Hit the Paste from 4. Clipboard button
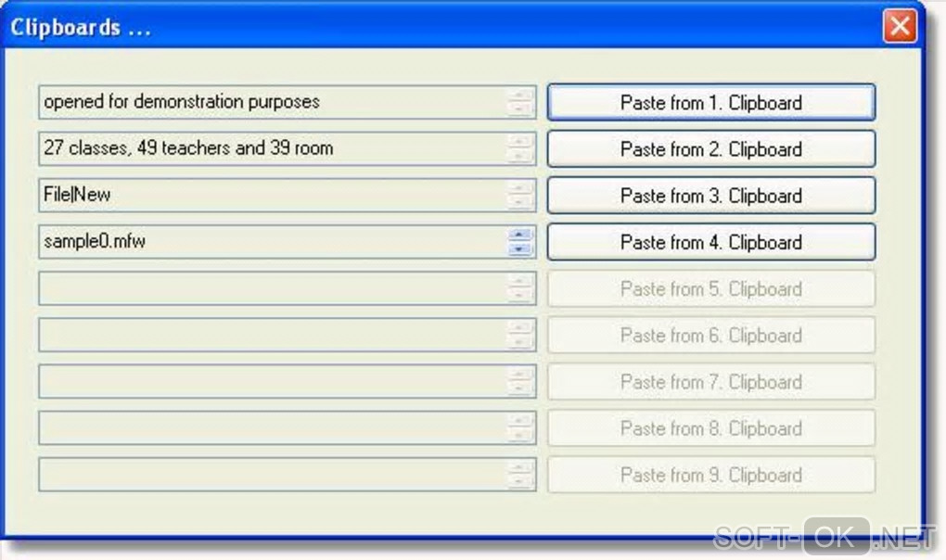 (710, 242)
